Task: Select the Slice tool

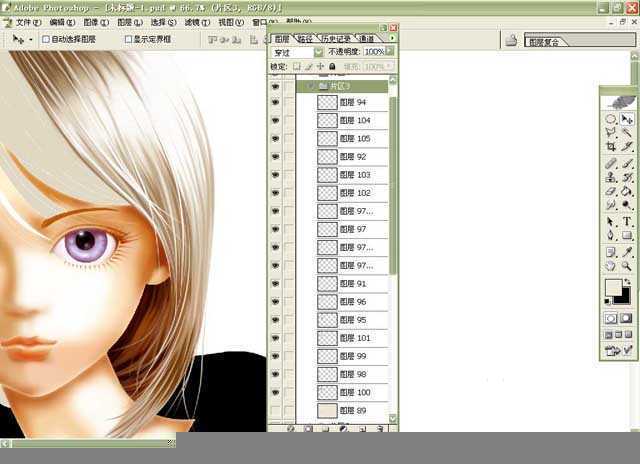Action: (627, 146)
